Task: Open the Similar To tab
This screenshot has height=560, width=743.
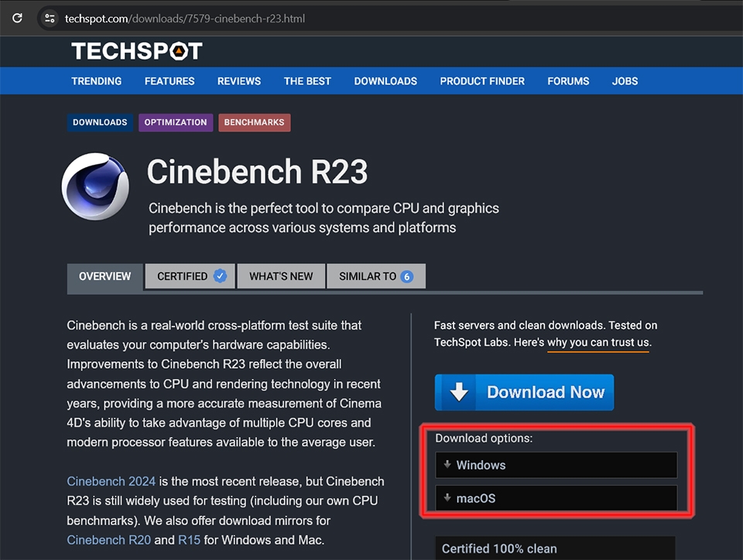Action: 376,276
